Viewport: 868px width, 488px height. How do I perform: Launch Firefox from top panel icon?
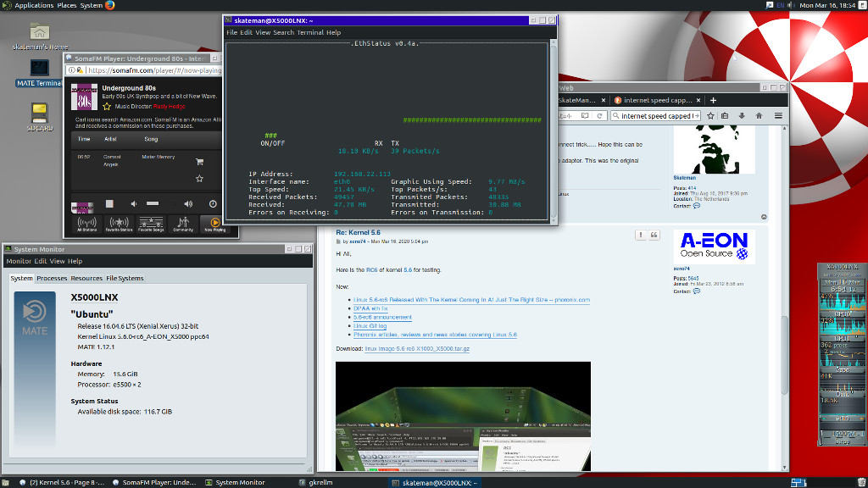[109, 5]
